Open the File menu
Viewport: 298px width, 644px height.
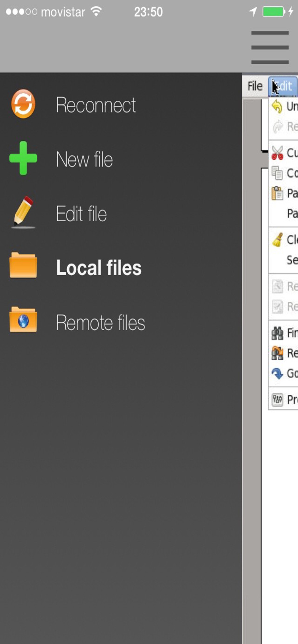coord(255,86)
